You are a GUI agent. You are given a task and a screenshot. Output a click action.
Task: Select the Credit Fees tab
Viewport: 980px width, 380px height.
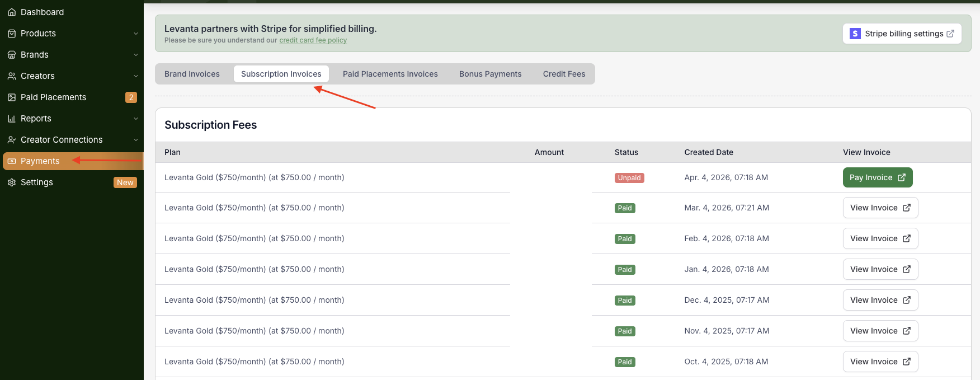pos(564,74)
